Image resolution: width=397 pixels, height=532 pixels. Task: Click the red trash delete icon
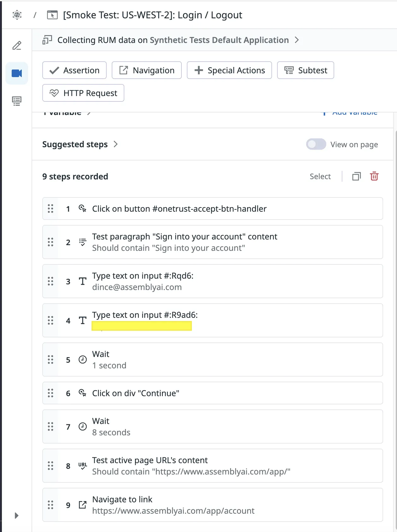374,176
